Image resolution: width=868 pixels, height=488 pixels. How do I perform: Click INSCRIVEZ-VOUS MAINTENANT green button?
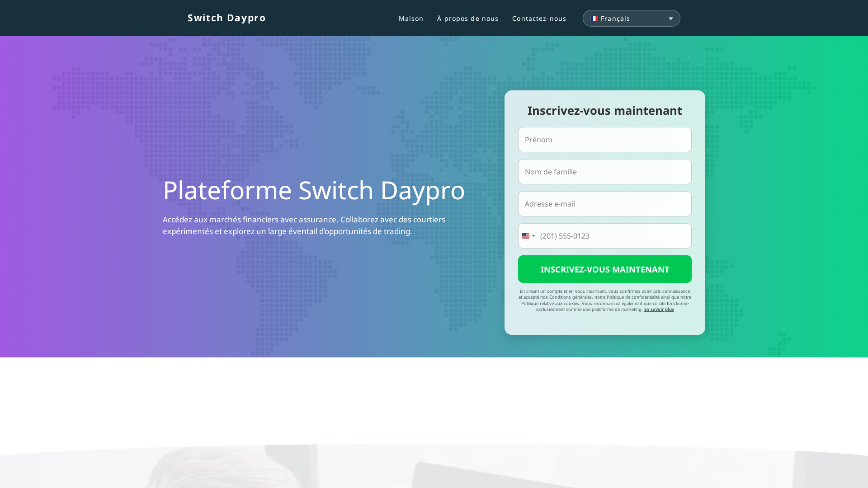[604, 269]
